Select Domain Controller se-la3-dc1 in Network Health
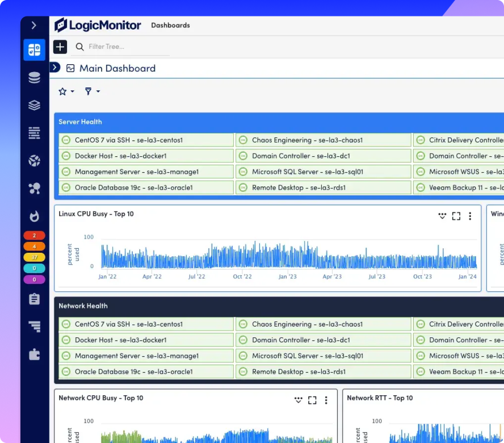504x443 pixels. 324,340
